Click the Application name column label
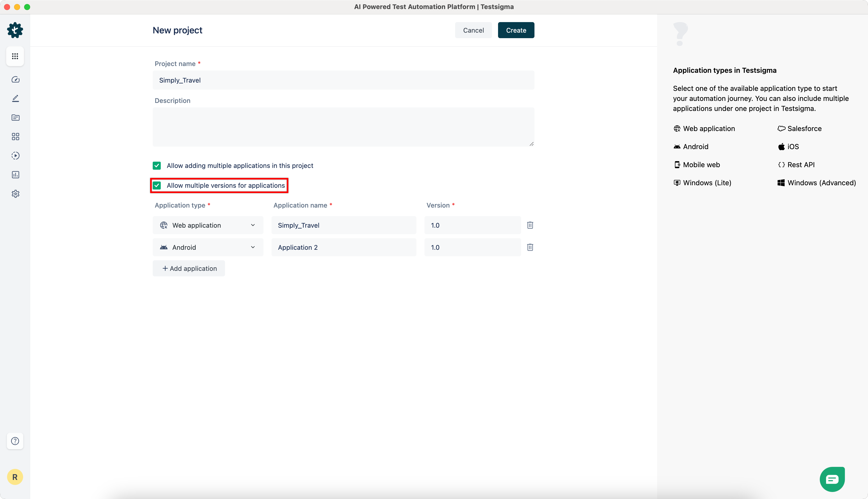Viewport: 868px width, 499px height. (x=300, y=205)
